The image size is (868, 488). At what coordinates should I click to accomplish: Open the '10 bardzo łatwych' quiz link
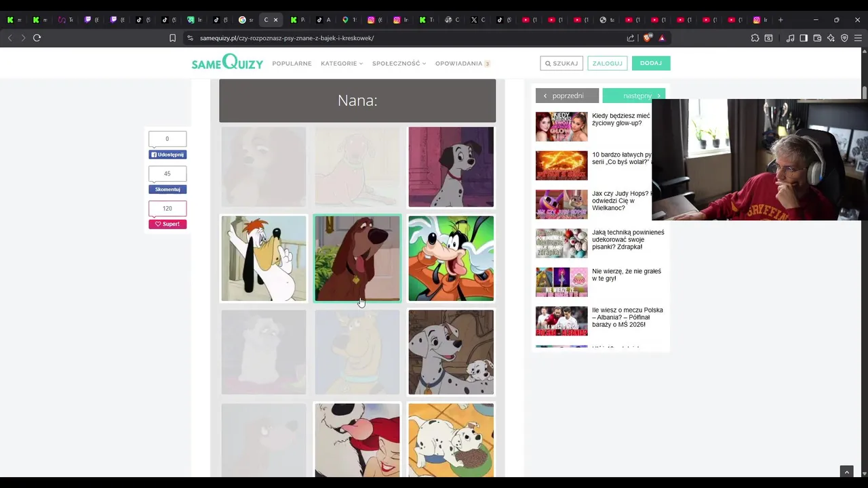click(622, 159)
